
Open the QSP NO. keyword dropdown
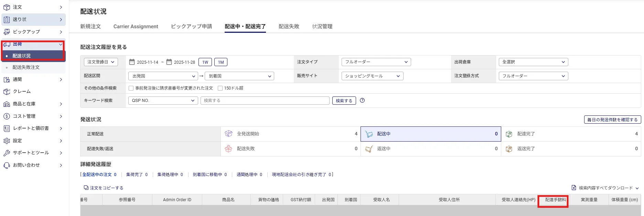point(163,101)
